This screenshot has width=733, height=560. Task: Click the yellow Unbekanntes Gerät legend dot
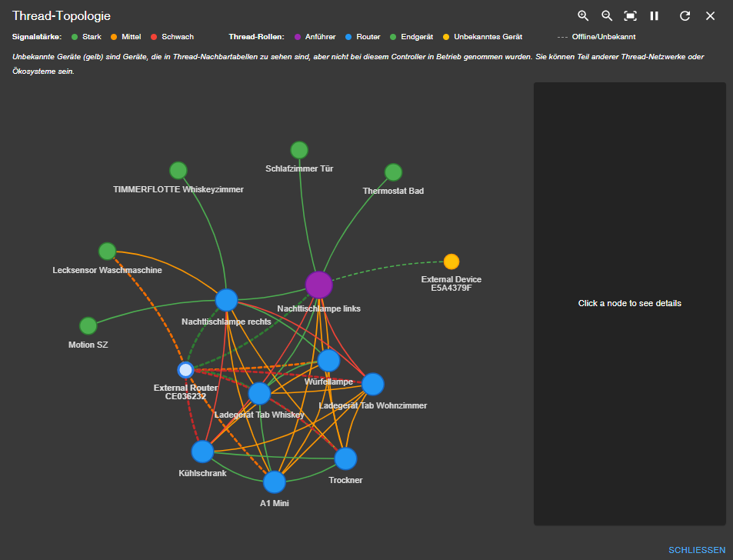pyautogui.click(x=446, y=37)
